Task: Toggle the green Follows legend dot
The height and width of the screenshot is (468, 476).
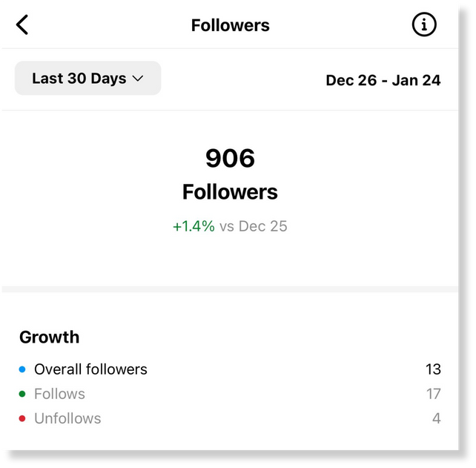Action: pos(22,394)
